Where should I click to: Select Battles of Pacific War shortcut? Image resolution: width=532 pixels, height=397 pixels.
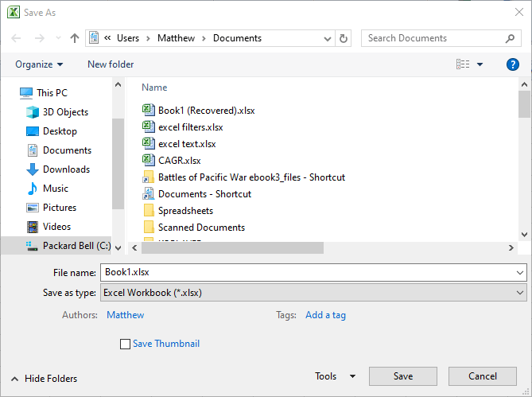click(x=243, y=177)
